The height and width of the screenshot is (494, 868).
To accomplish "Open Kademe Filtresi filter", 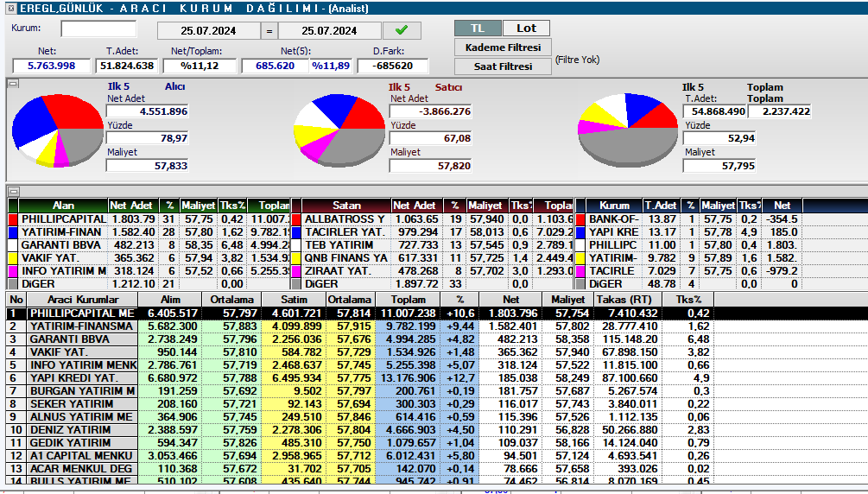I will (504, 47).
